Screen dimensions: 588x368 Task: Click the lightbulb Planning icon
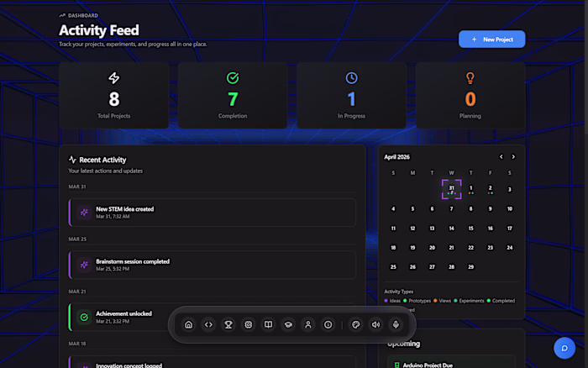(x=470, y=78)
